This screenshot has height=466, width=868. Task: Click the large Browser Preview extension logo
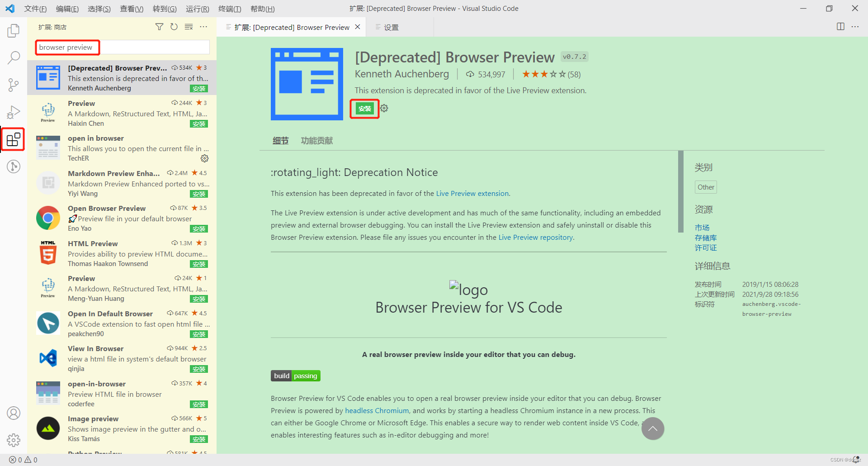(x=307, y=84)
